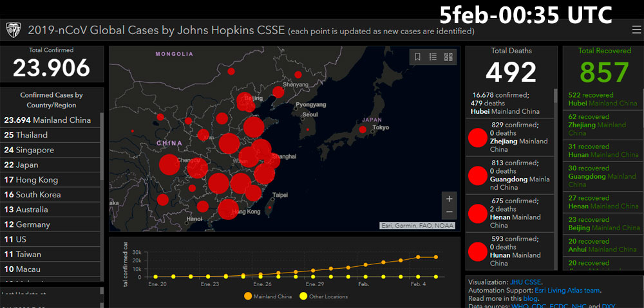Open the map bookmarks tool
This screenshot has width=644, height=308.
pos(417,57)
